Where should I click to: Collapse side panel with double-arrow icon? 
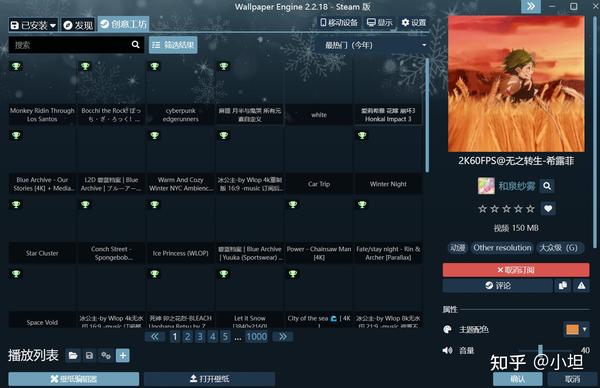tap(531, 7)
